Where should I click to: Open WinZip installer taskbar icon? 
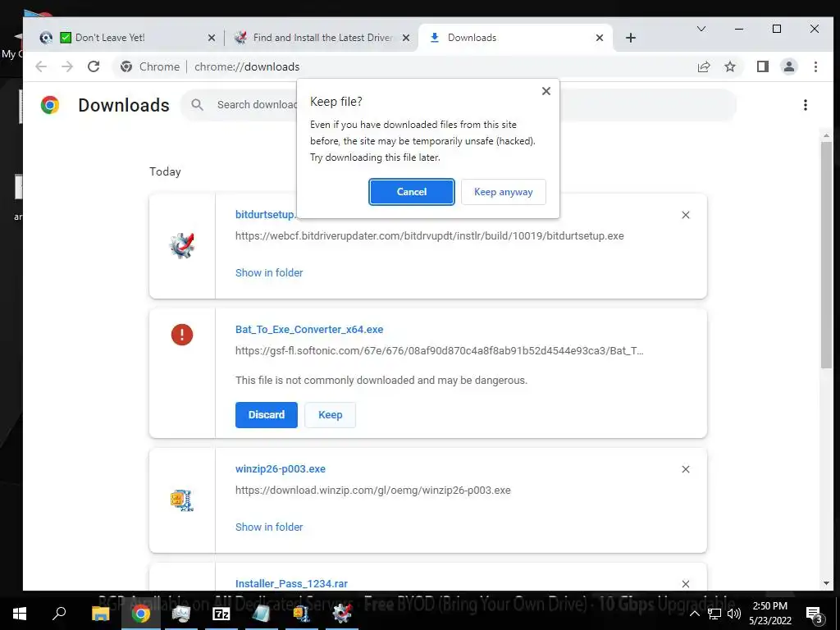(x=301, y=614)
